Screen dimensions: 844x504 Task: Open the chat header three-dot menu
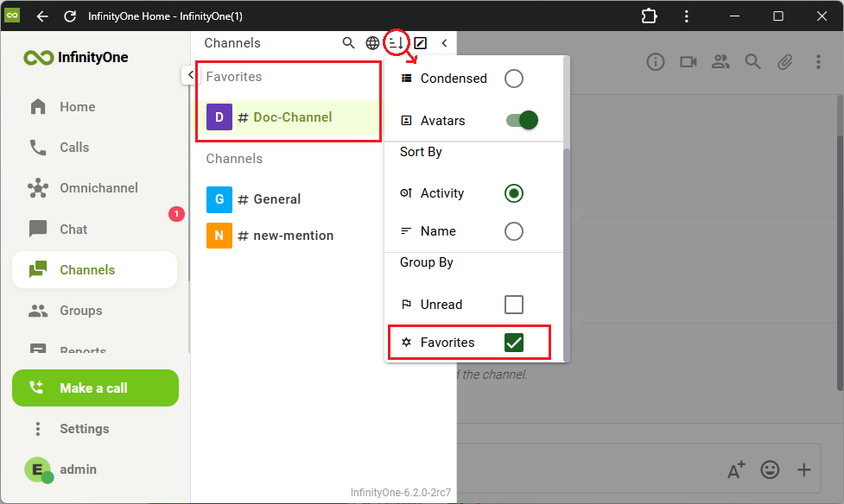pyautogui.click(x=818, y=62)
